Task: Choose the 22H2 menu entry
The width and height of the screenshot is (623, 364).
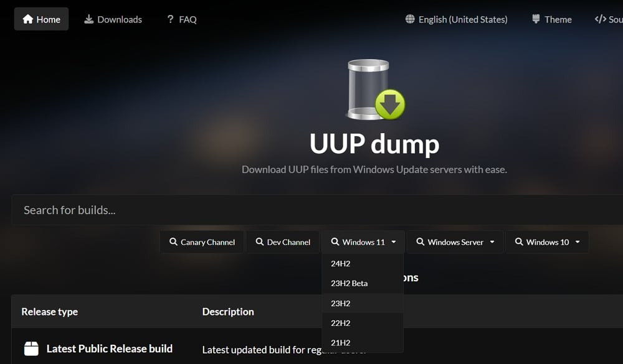Action: pos(363,323)
